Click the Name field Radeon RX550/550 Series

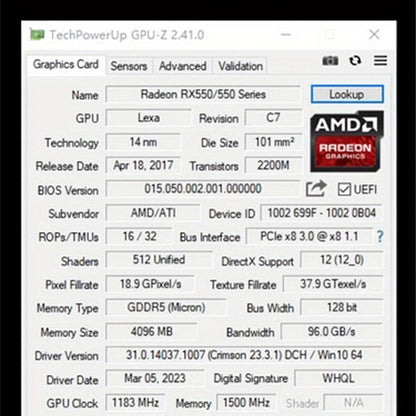pyautogui.click(x=203, y=94)
